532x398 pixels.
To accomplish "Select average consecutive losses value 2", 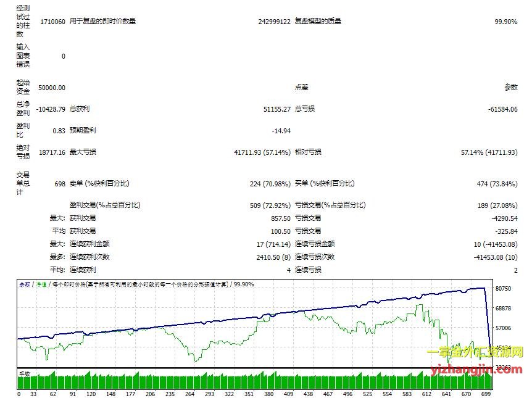I will coord(516,270).
